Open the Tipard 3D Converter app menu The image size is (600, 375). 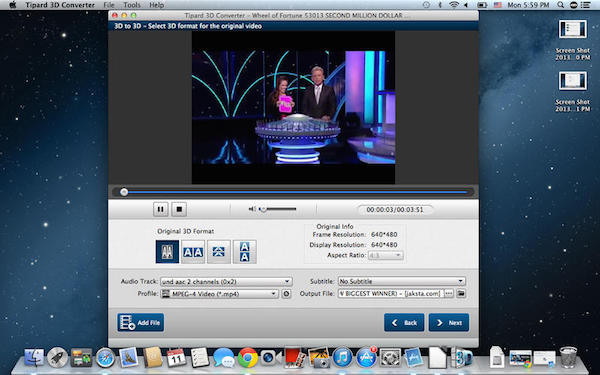click(60, 5)
